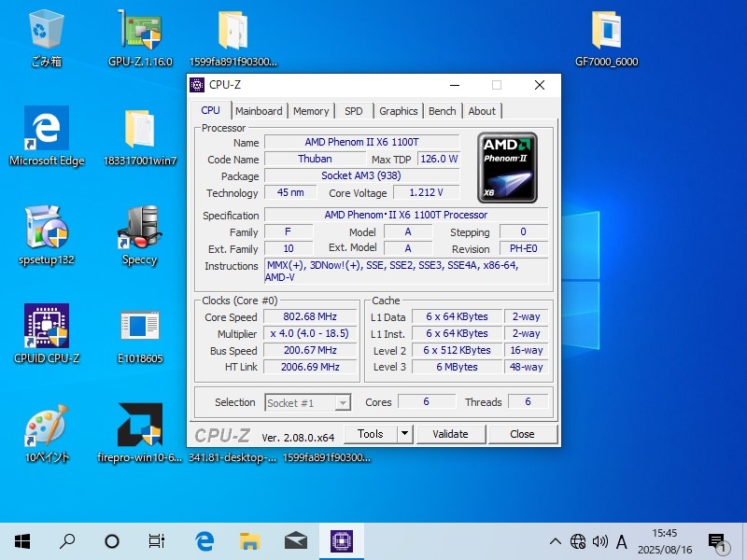This screenshot has width=747, height=560.
Task: Click the CPU-Z title bar app icon
Action: tap(197, 85)
